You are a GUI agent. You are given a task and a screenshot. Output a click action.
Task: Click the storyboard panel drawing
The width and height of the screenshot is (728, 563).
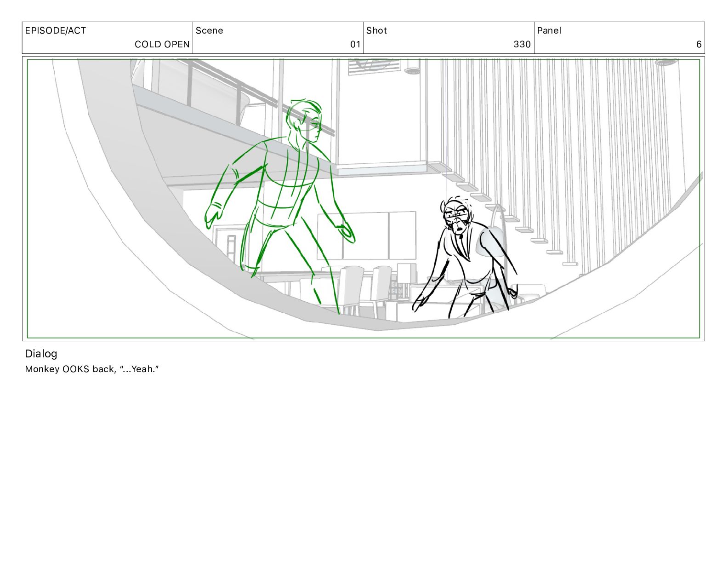363,199
